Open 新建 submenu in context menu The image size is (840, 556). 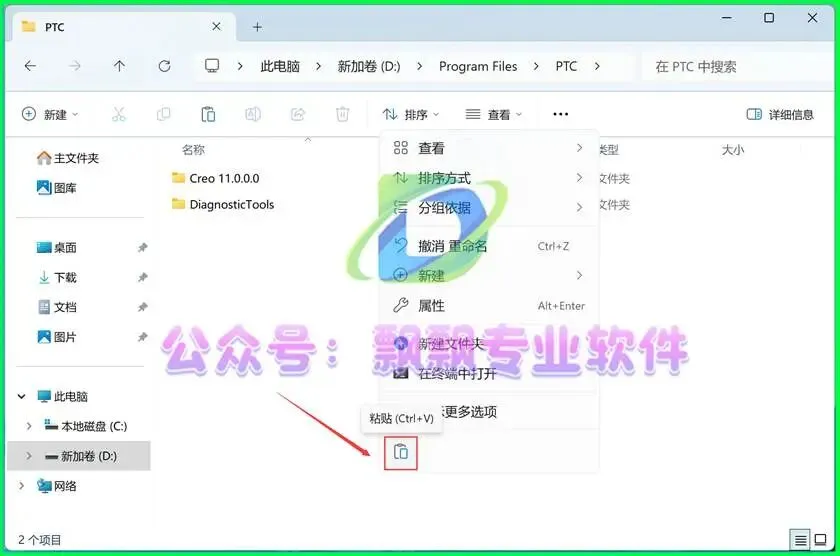[x=489, y=275]
